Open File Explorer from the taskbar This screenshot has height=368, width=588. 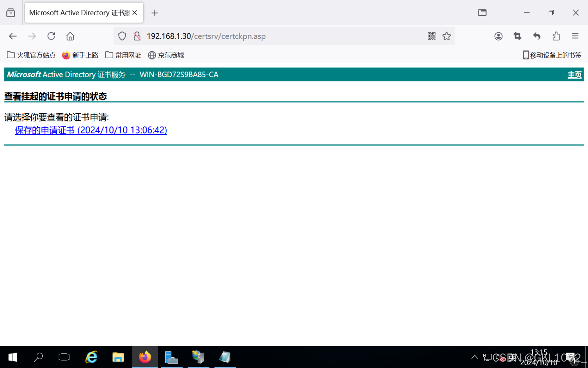118,357
